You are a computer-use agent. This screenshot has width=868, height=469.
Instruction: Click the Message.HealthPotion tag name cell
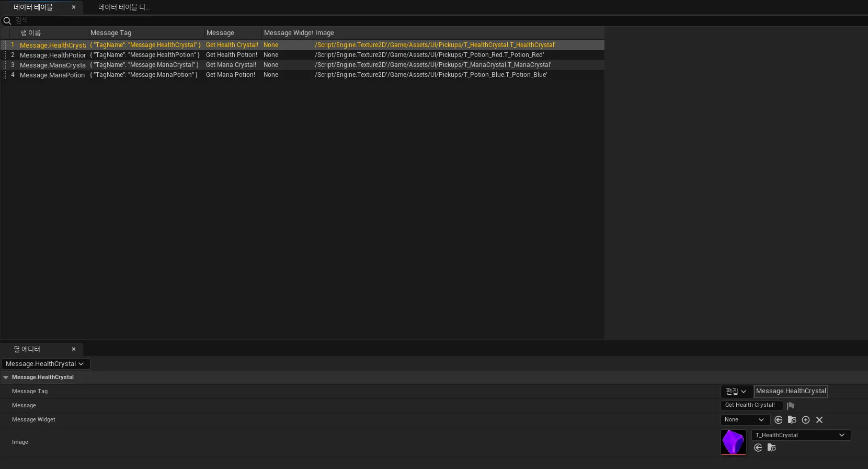tap(145, 55)
